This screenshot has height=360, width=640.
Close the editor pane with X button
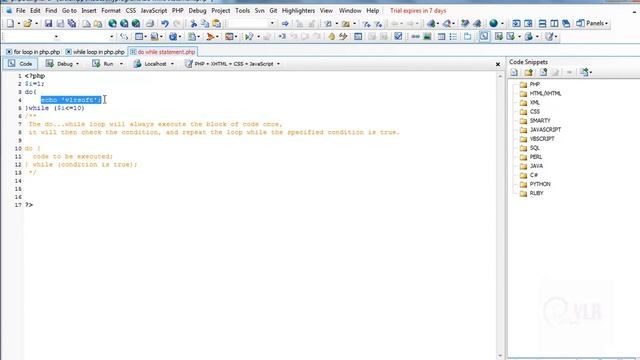click(498, 64)
